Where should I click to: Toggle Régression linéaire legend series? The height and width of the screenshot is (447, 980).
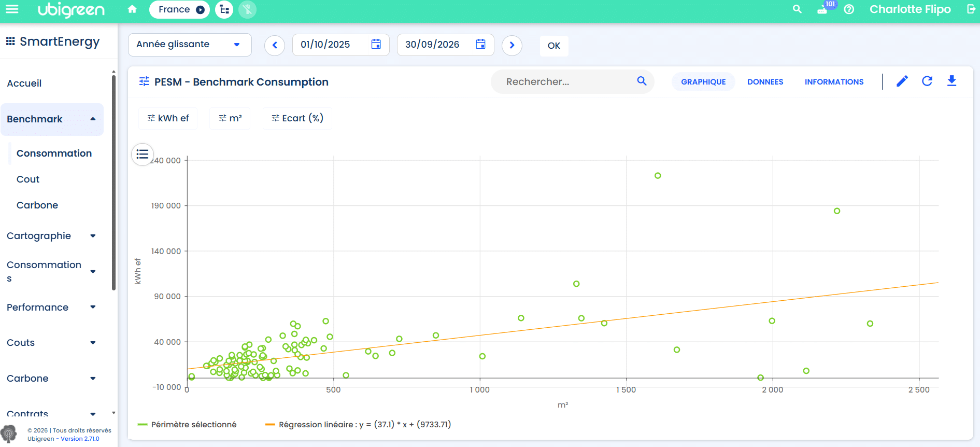tap(358, 424)
